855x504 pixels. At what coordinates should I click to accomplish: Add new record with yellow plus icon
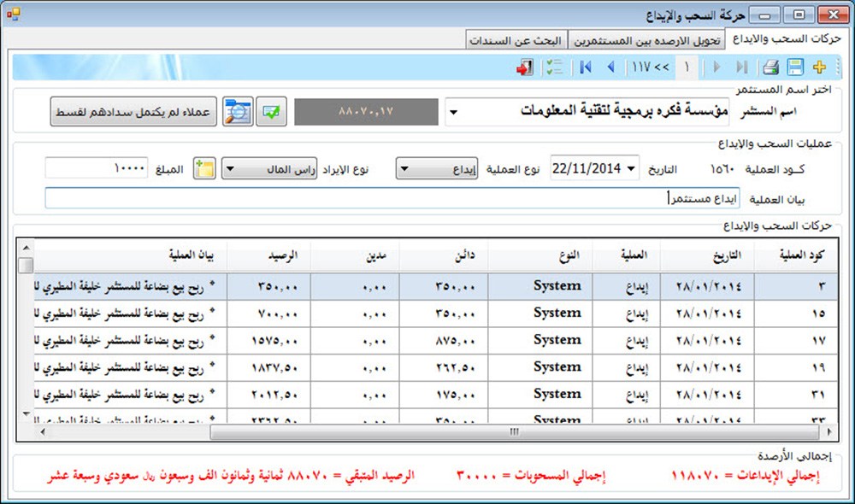(819, 67)
